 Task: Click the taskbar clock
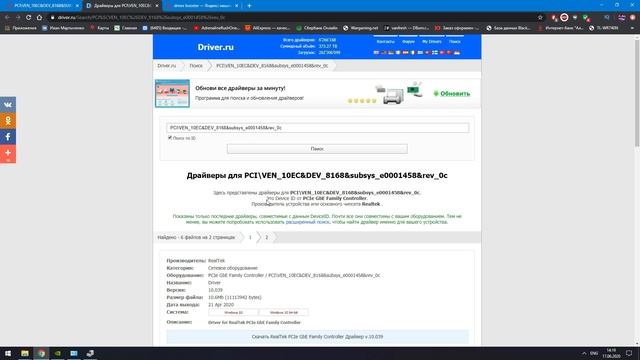(x=611, y=353)
